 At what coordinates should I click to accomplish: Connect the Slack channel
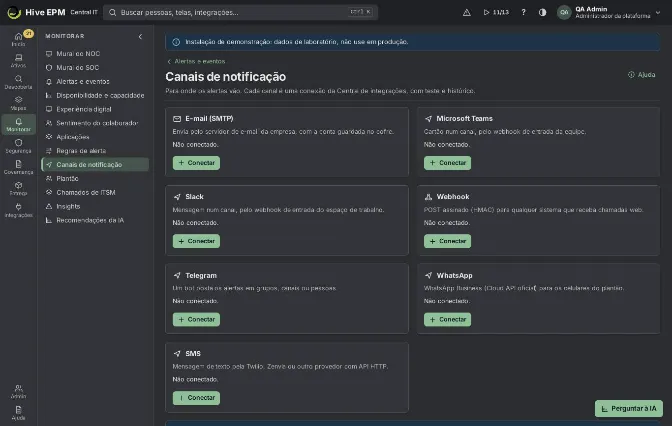point(196,241)
